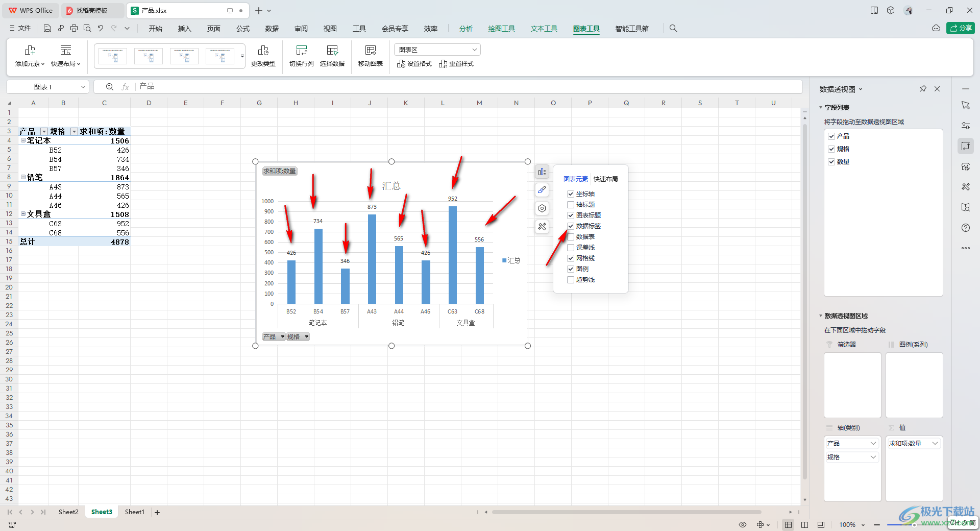This screenshot has width=980, height=531.
Task: Enable Axis Titles (轴标题) checkbox
Action: 571,205
